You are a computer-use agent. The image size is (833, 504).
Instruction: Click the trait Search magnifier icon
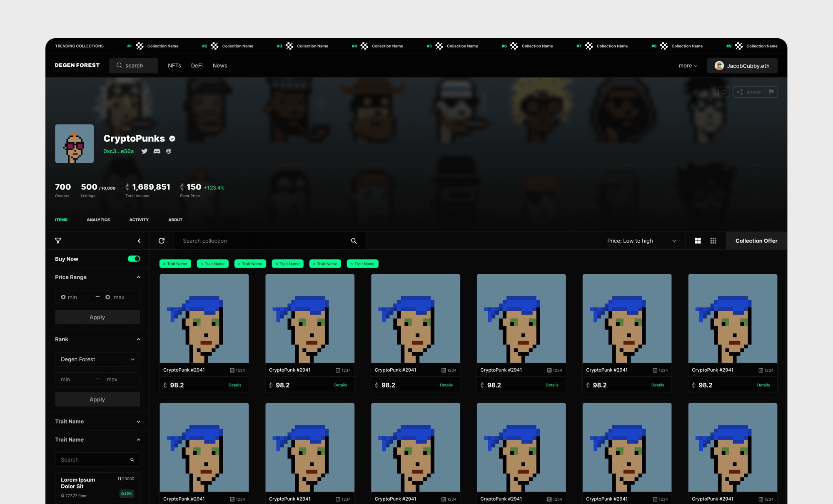pyautogui.click(x=132, y=460)
